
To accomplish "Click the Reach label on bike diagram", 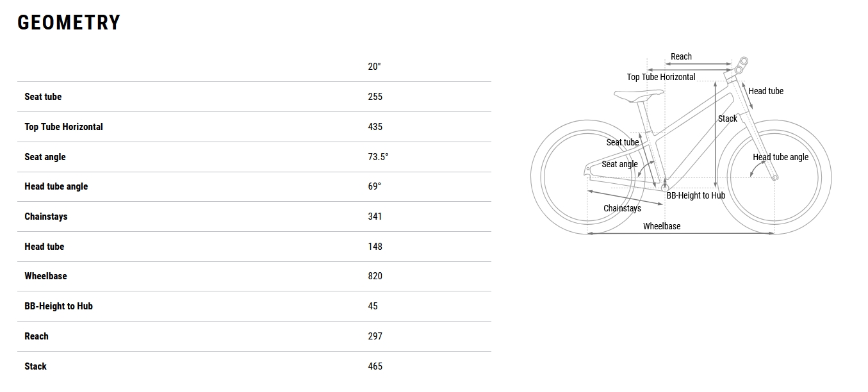I will click(x=681, y=56).
